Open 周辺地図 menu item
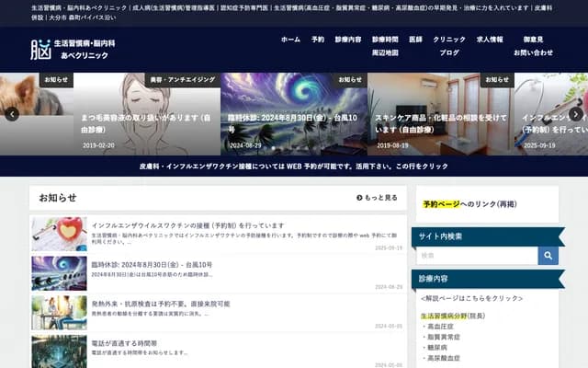The height and width of the screenshot is (368, 588). [385, 53]
